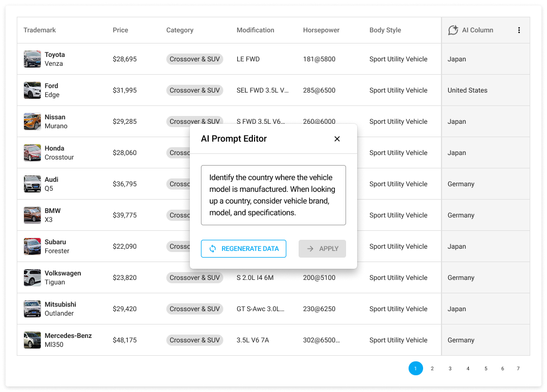Screen dimensions: 547x392
Task: Open the Subaru Forester car thumbnail
Action: pos(32,246)
